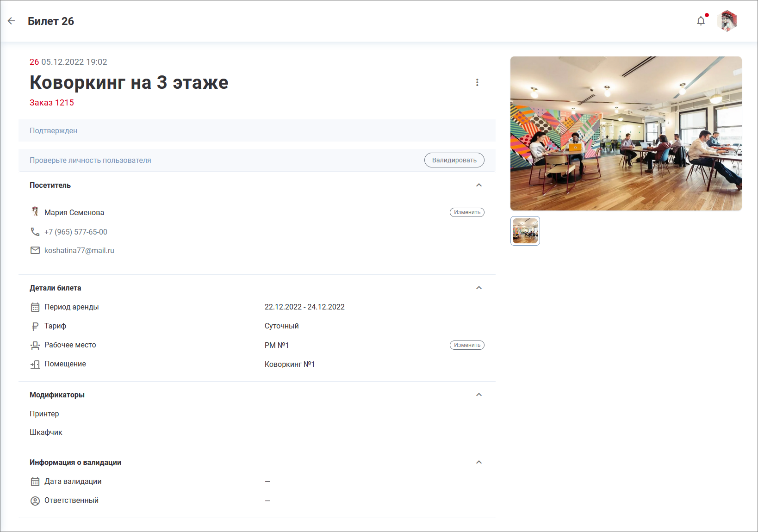Open the three-dot ticket options menu
The width and height of the screenshot is (758, 532).
[x=477, y=82]
